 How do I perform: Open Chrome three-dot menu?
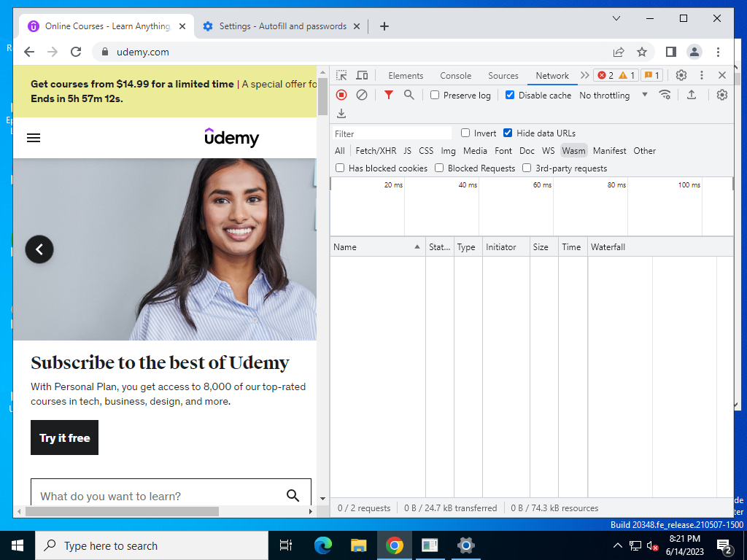tap(718, 52)
